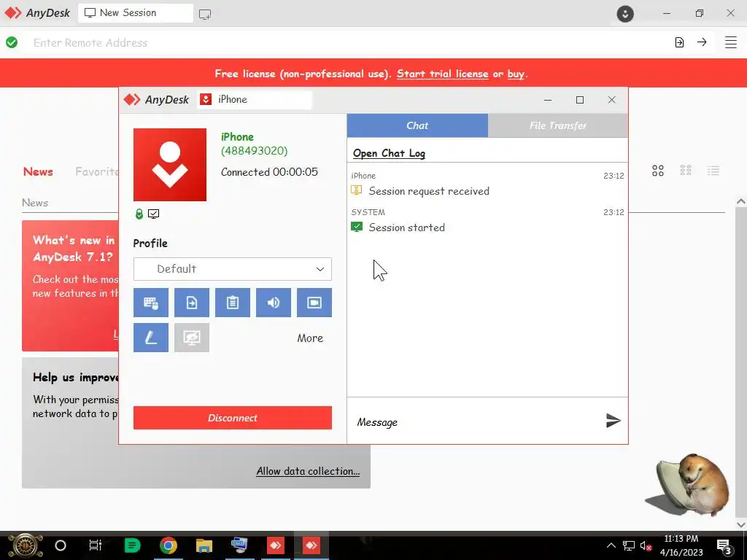Add a new session tab icon
This screenshot has height=560, width=747.
205,15
